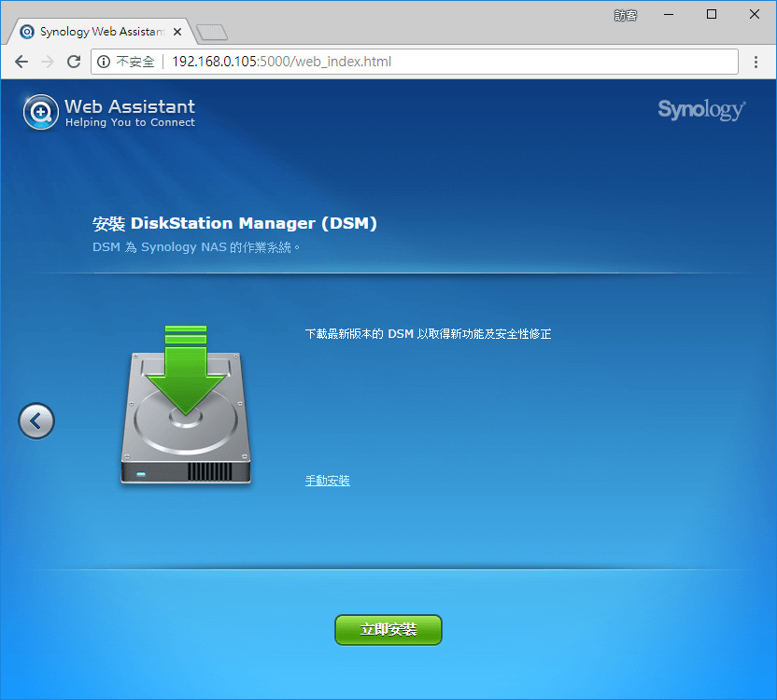Minimize the browser window
The height and width of the screenshot is (700, 777).
click(x=669, y=14)
